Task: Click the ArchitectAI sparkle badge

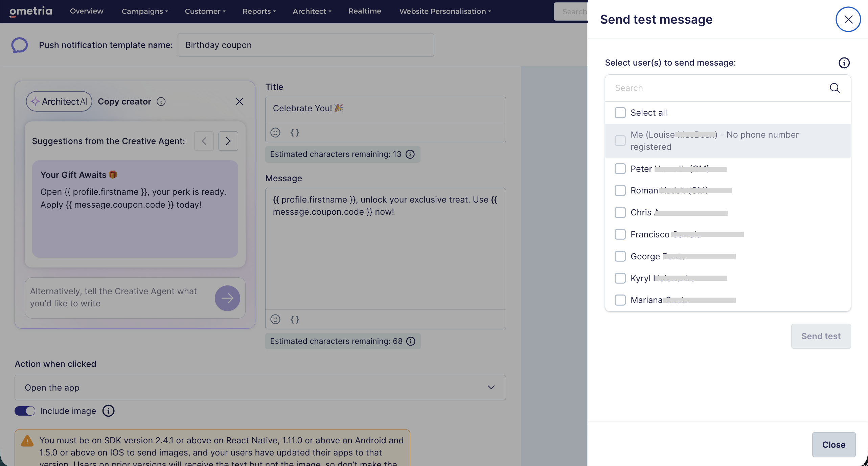Action: [59, 101]
